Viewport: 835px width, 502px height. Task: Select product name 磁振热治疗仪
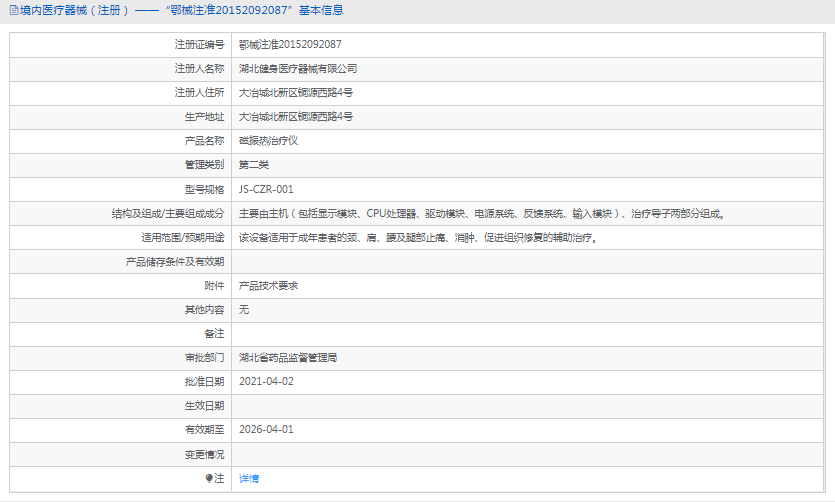tap(268, 141)
